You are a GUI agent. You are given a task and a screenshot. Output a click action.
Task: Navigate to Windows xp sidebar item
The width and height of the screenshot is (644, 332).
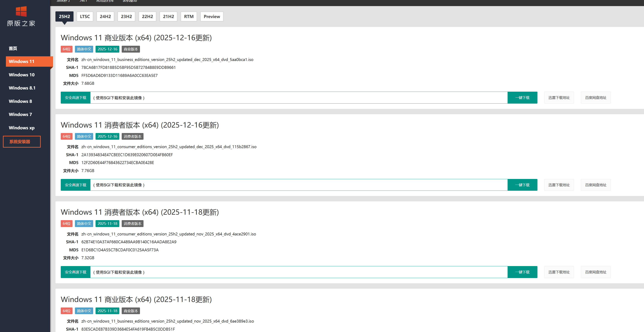[x=21, y=128]
